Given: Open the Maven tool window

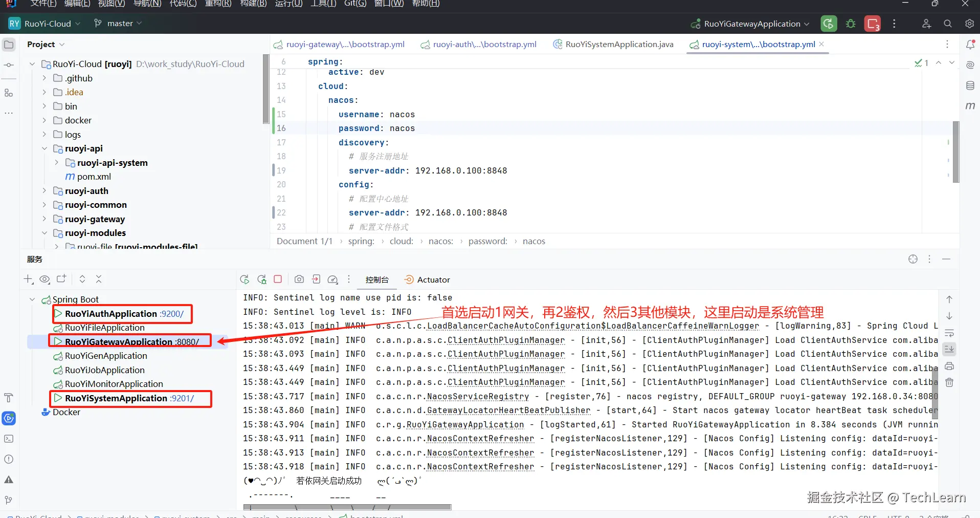Looking at the screenshot, I should pos(970,106).
